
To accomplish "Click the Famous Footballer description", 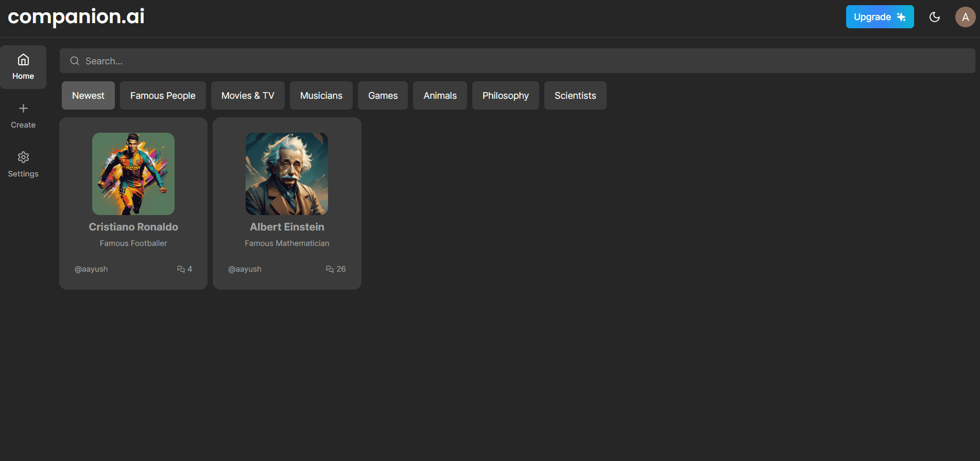I will [x=133, y=243].
